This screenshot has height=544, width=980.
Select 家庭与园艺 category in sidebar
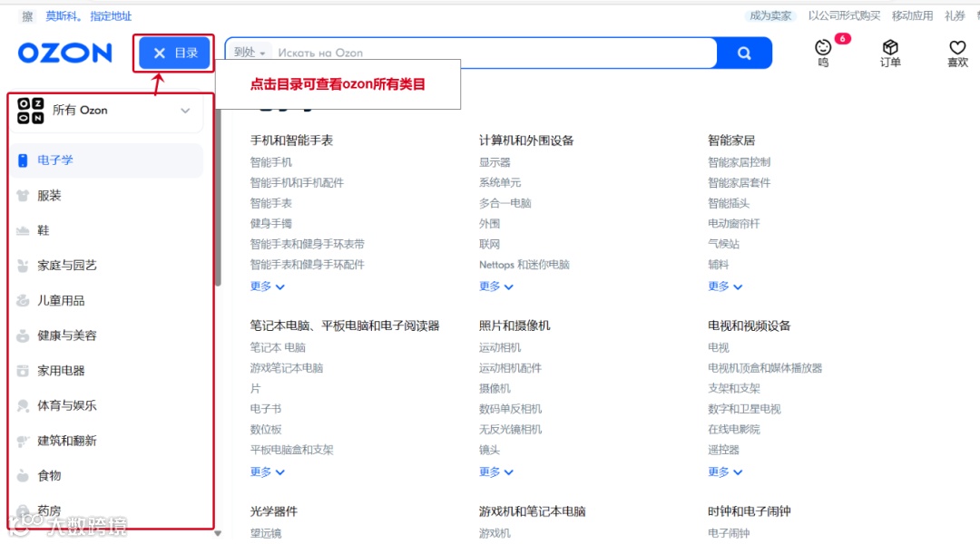point(107,266)
